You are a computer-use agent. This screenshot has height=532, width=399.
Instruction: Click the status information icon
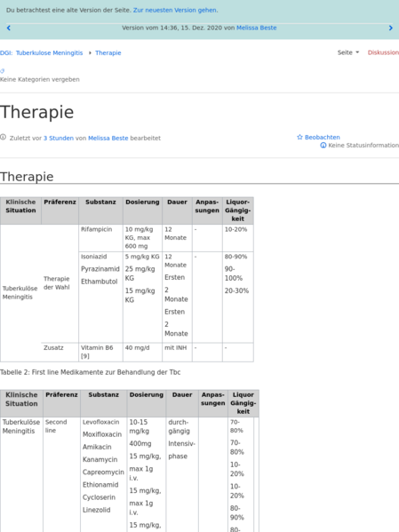[323, 146]
